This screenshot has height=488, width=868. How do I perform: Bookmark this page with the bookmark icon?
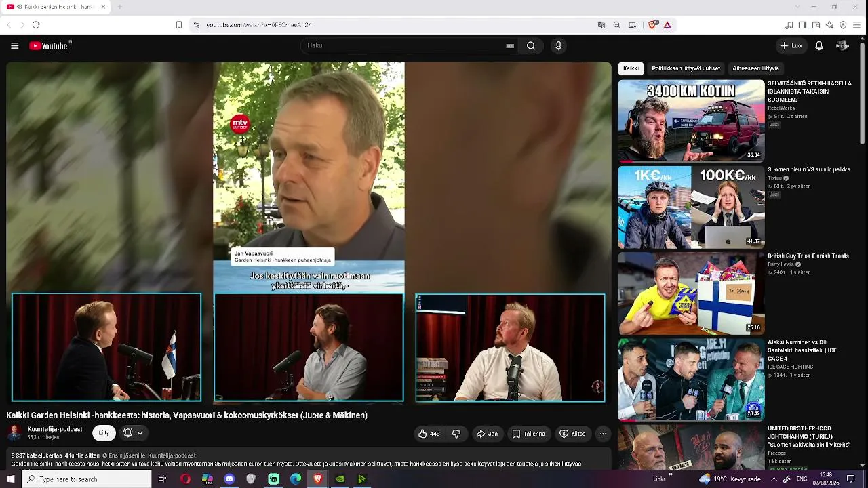click(x=179, y=25)
